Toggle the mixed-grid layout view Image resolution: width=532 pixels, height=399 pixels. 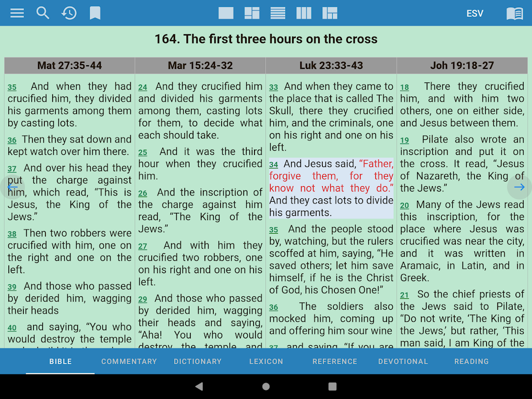click(330, 13)
